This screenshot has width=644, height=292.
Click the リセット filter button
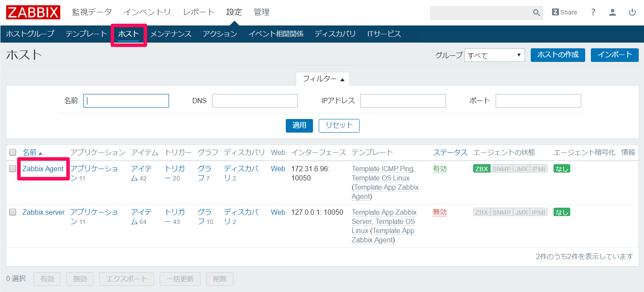[339, 126]
